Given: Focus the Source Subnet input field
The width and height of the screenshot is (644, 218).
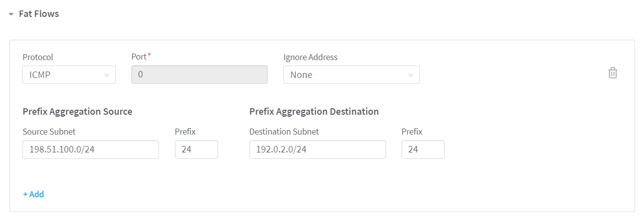Looking at the screenshot, I should point(90,149).
